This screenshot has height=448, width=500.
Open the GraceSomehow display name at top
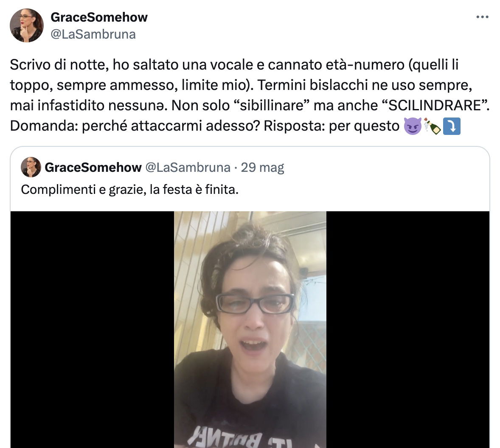click(x=99, y=17)
